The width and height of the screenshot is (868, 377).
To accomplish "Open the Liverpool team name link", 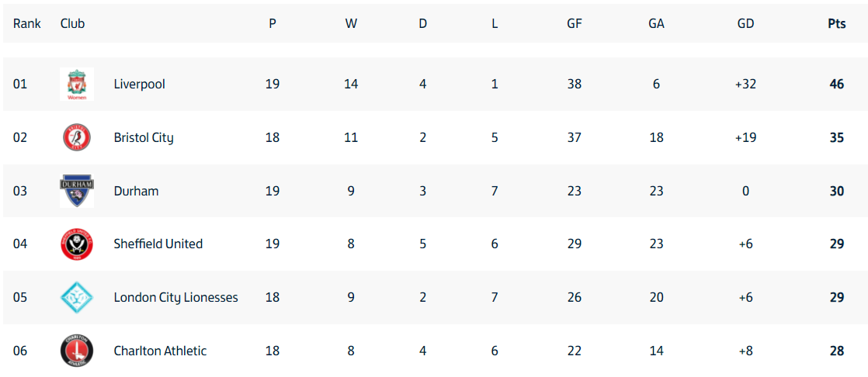I will click(x=140, y=85).
